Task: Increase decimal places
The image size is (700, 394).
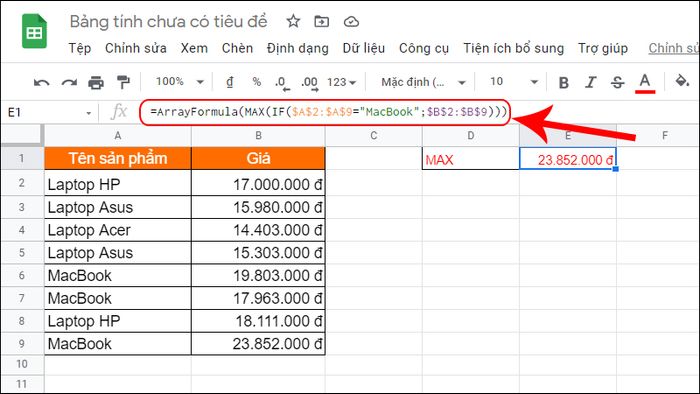Action: [x=309, y=83]
